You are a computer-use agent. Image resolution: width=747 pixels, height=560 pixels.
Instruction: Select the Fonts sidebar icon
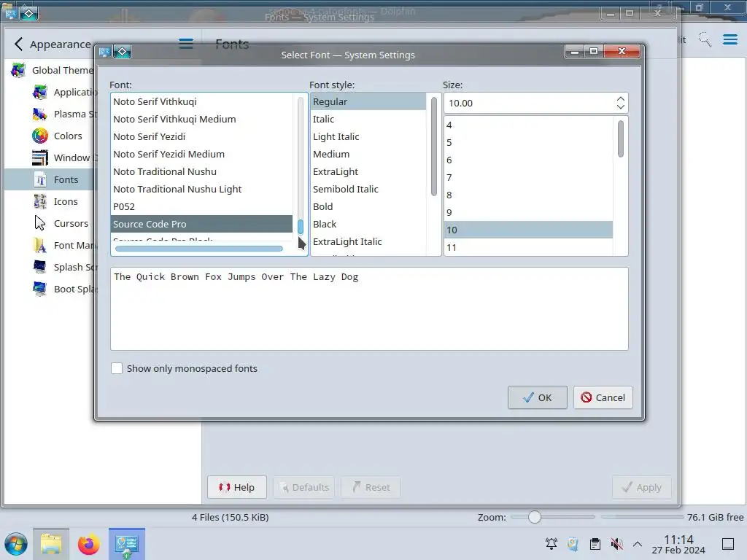pyautogui.click(x=40, y=179)
